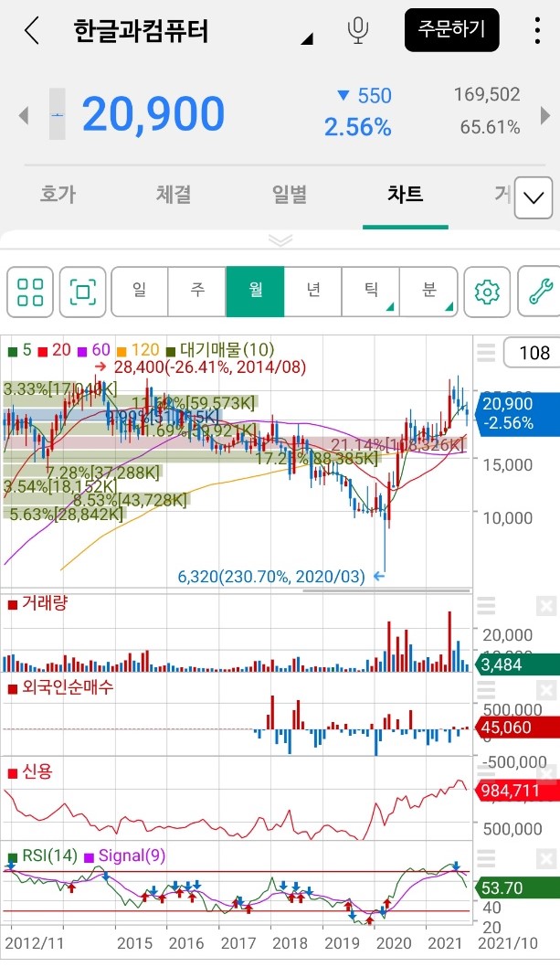Tap the 3,484 volume value tag
This screenshot has width=560, height=967.
[517, 664]
